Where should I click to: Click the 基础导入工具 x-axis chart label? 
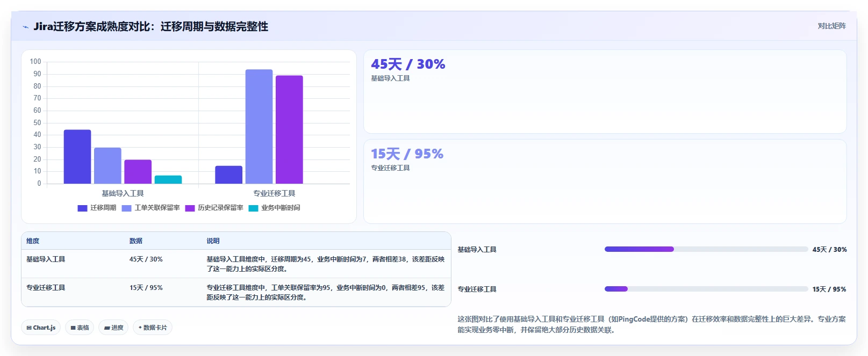tap(123, 193)
